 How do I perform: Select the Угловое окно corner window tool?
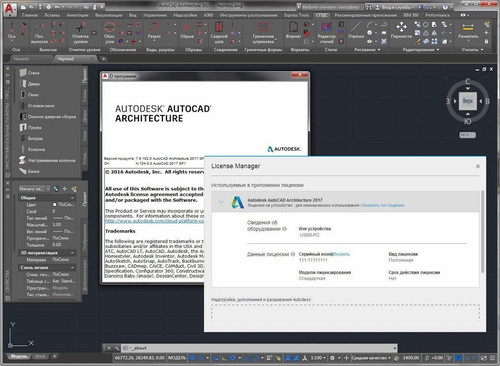tap(37, 106)
